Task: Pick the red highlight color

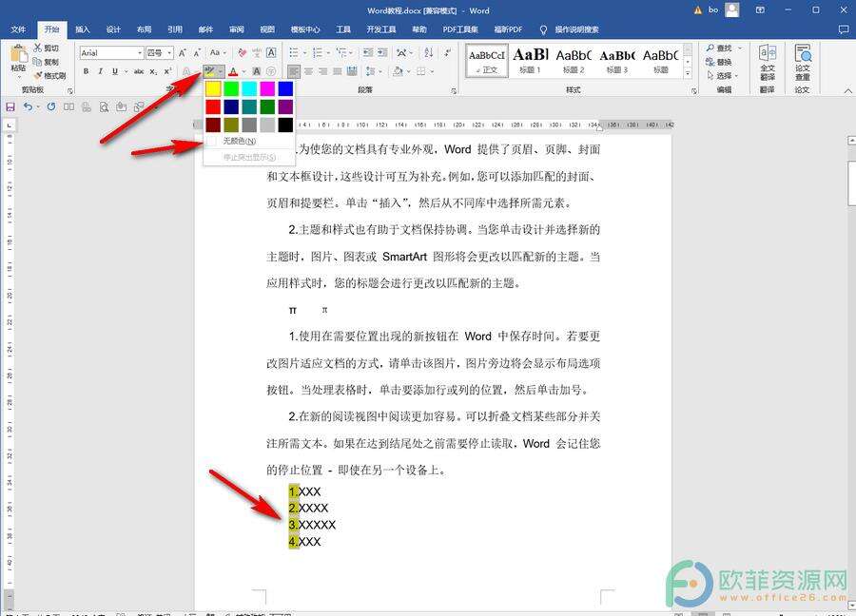Action: click(213, 106)
